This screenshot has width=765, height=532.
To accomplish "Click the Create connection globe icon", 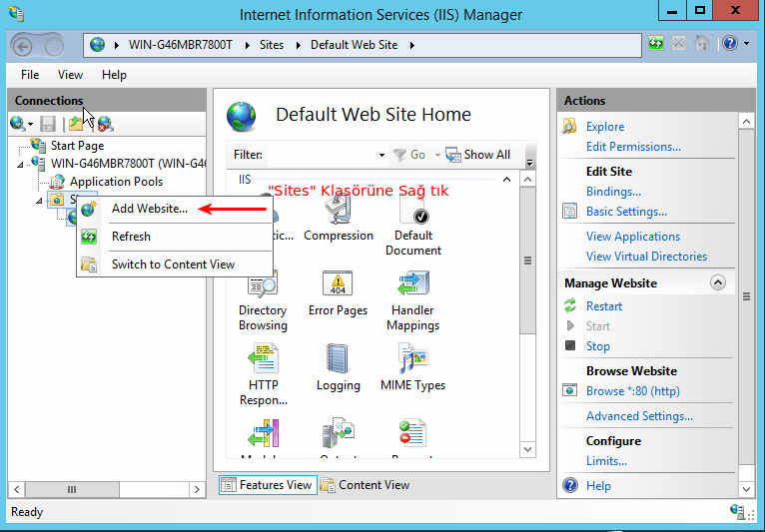I will click(18, 124).
